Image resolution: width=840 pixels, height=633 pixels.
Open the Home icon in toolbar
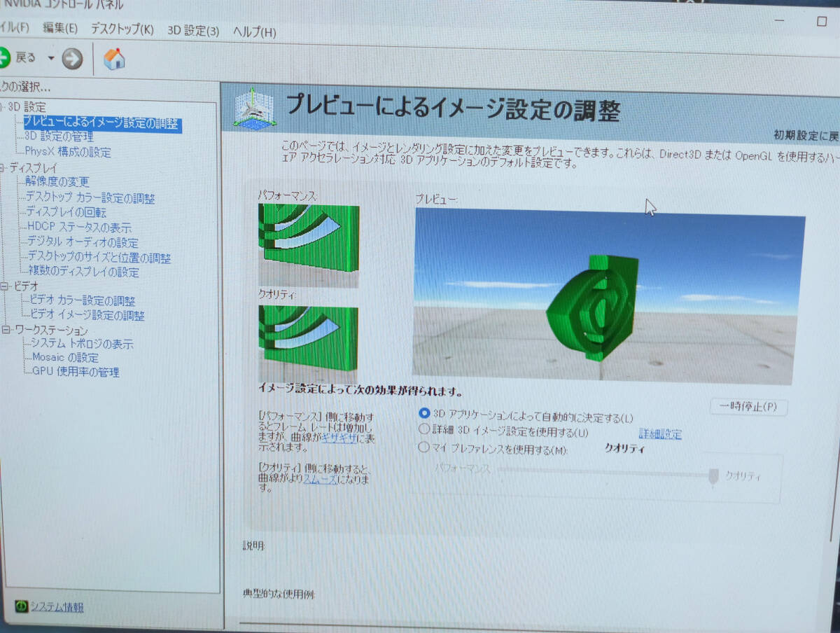tap(114, 60)
